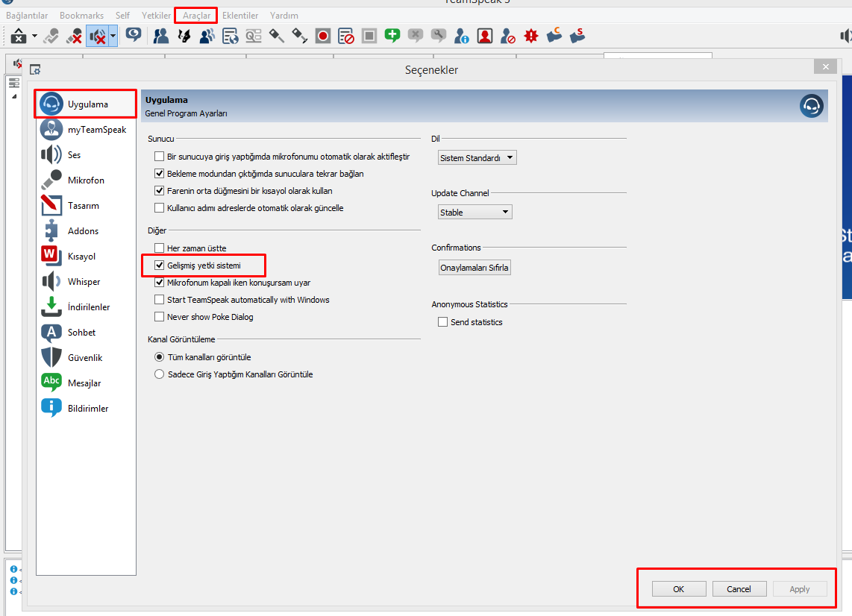Open dropdown arrow beside mute speakers icon
The image size is (852, 616).
point(113,36)
